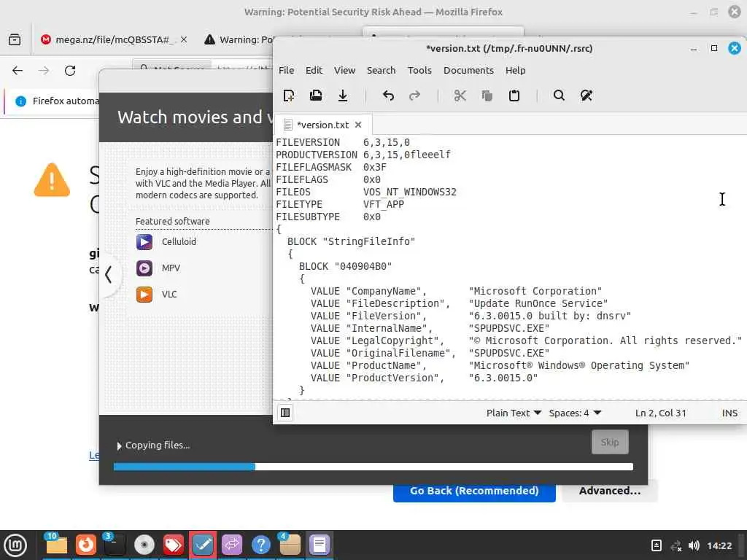The image size is (747, 560).
Task: Click the Firefox automation info icon
Action: click(x=20, y=101)
